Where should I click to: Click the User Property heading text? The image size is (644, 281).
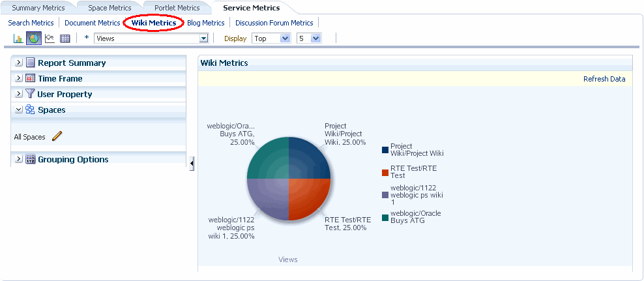[x=65, y=94]
